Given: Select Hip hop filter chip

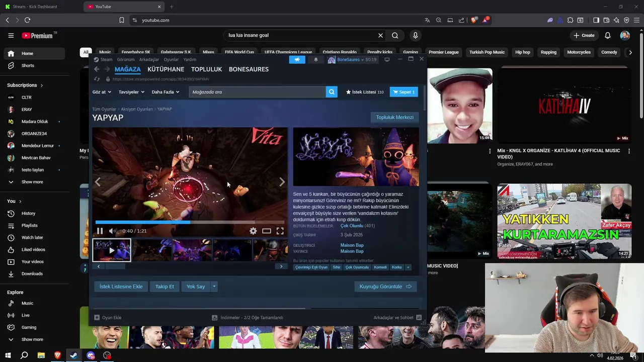Looking at the screenshot, I should click(522, 52).
